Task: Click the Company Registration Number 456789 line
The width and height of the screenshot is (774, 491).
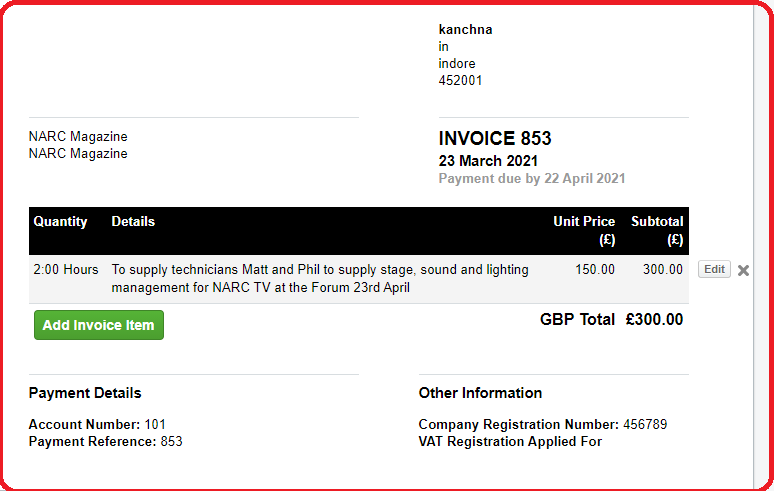Action: pyautogui.click(x=542, y=424)
